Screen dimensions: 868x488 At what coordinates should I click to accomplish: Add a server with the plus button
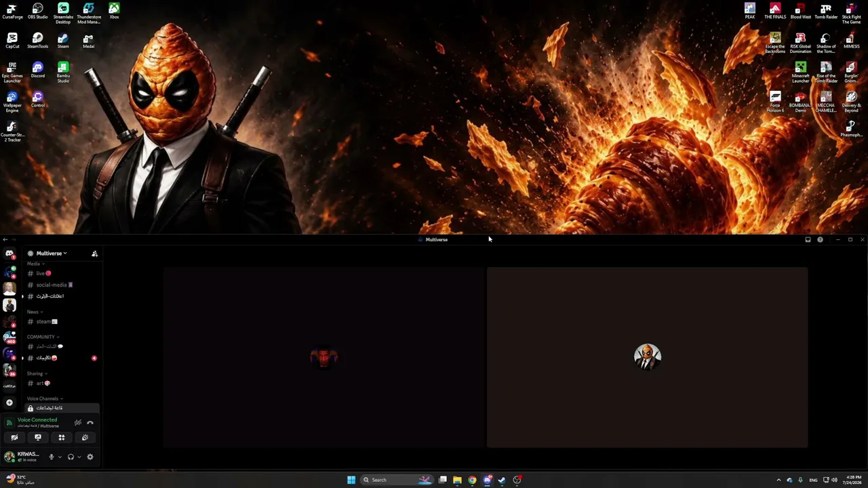click(x=9, y=403)
